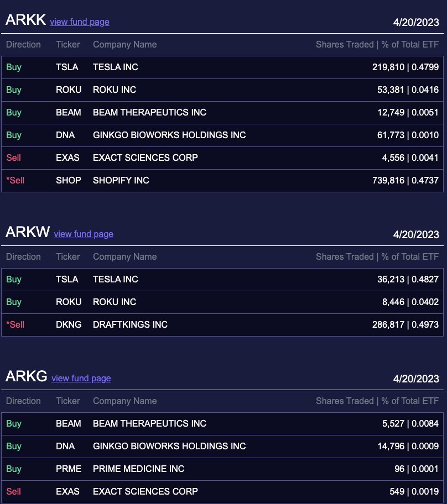Click the ARKG fund title heading

coord(26,376)
